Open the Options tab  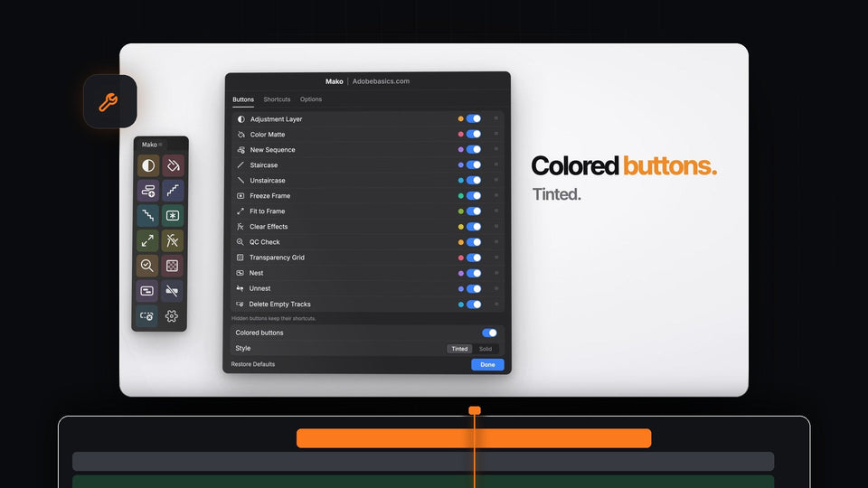pos(310,99)
